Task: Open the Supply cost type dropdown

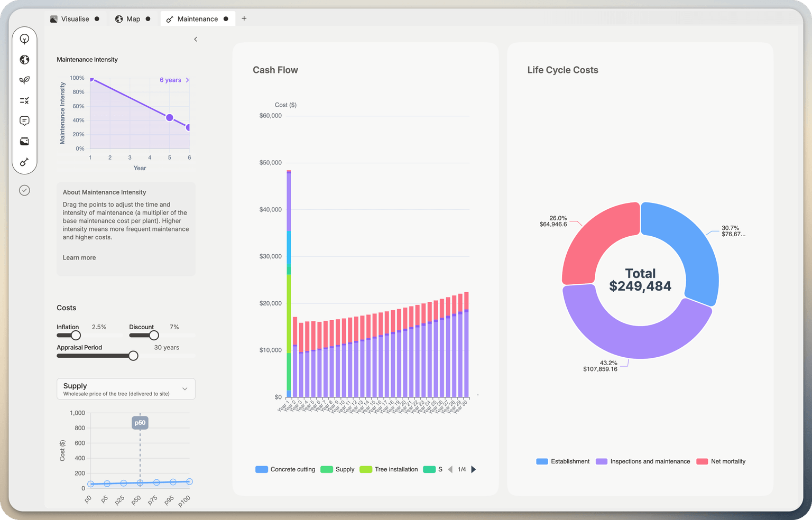Action: [x=126, y=389]
